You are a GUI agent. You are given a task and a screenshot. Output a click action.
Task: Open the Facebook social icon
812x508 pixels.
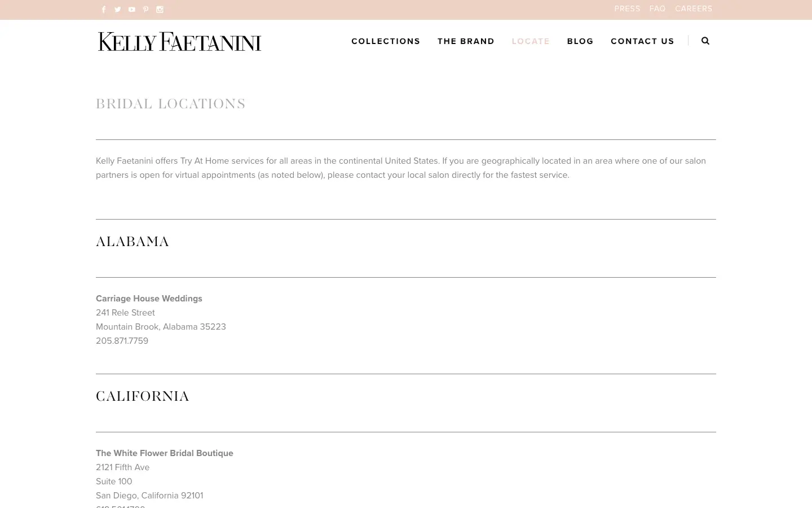coord(104,10)
